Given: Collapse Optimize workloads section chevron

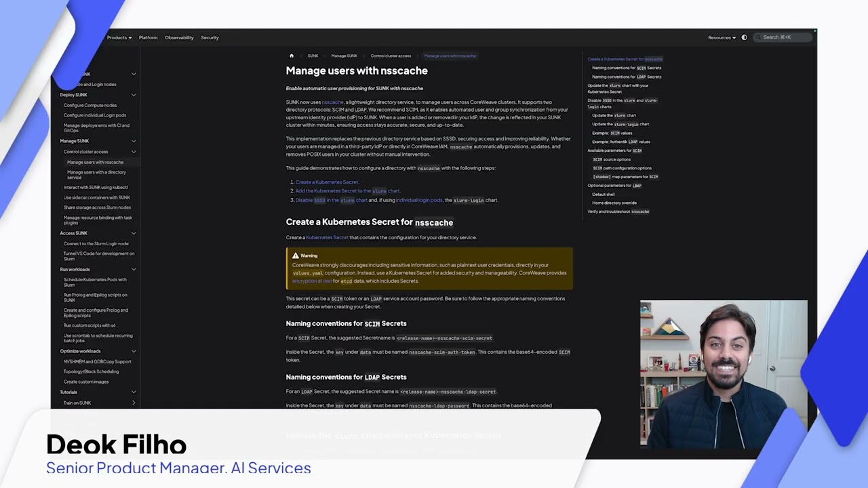Looking at the screenshot, I should 134,351.
